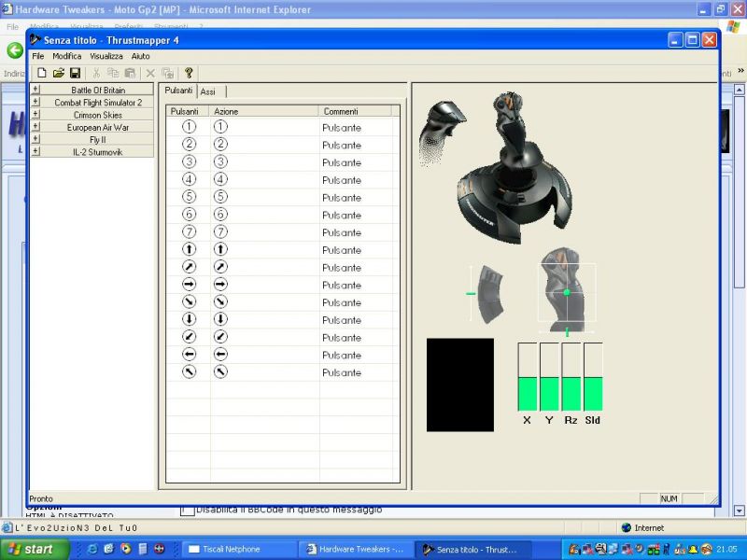
Task: Expand the European Air War node
Action: (x=35, y=127)
